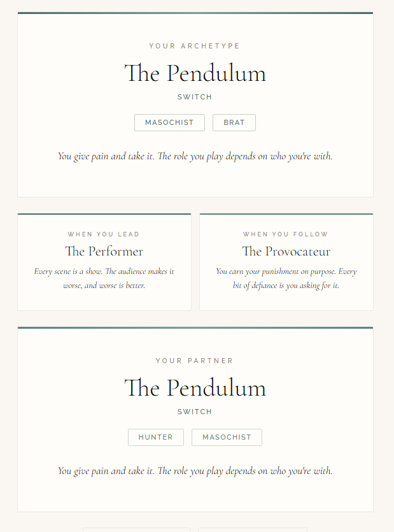Click the MASOCHIST tag under Your Archetype
The image size is (394, 532).
pos(169,123)
